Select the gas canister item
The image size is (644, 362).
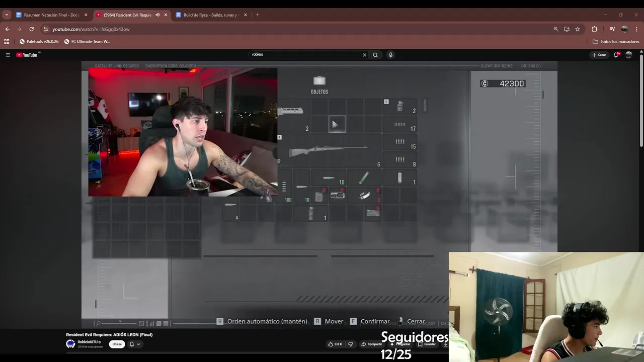click(x=319, y=196)
